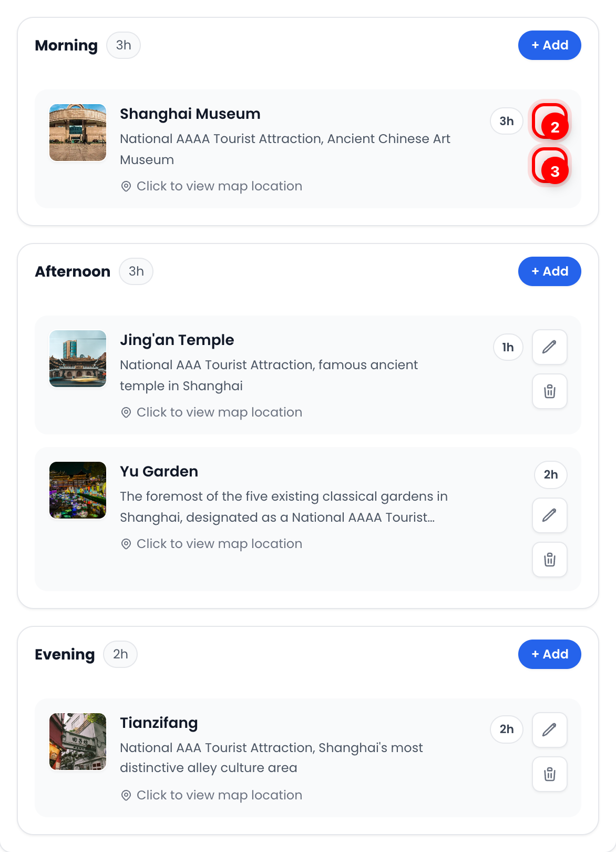Remove Yu Garden using its trash icon
Image resolution: width=616 pixels, height=852 pixels.
point(549,560)
